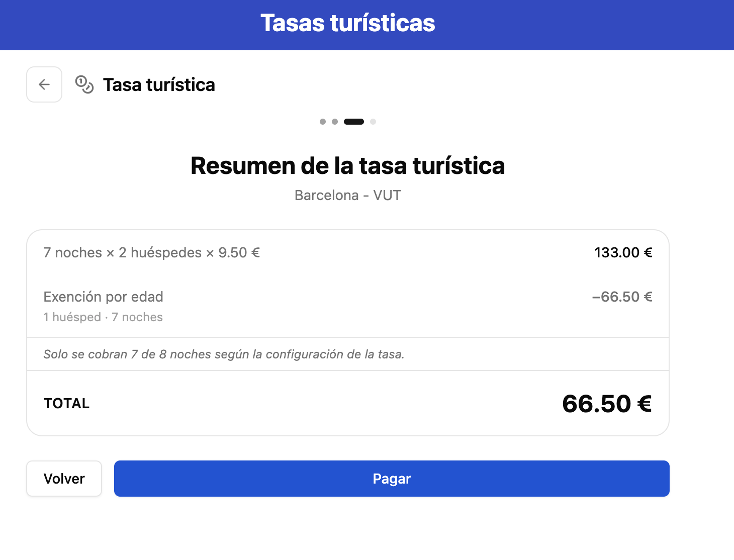Click the arrow inside the back button
The width and height of the screenshot is (734, 560).
coord(44,84)
